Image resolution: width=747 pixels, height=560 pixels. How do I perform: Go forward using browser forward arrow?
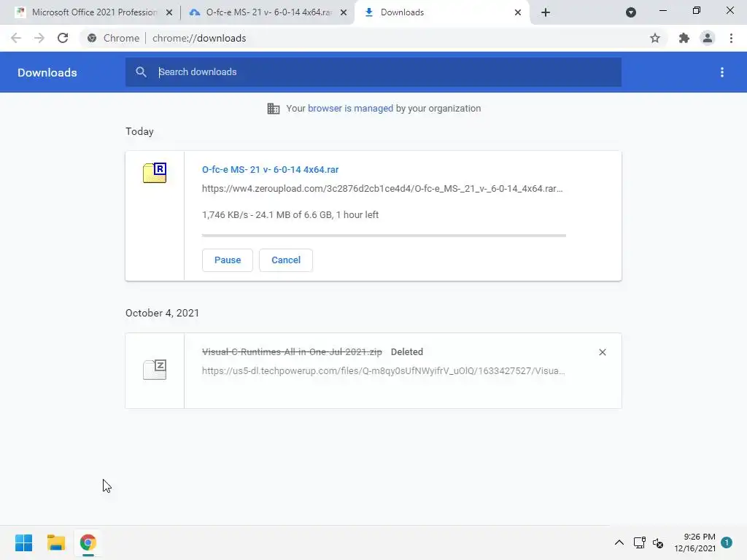39,38
